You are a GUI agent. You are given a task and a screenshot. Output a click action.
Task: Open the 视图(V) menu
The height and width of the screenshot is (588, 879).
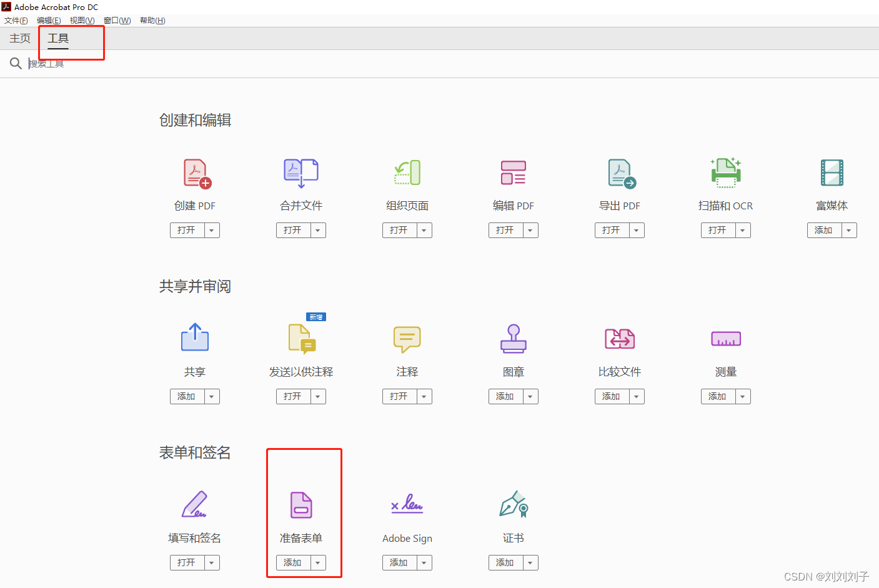[82, 21]
